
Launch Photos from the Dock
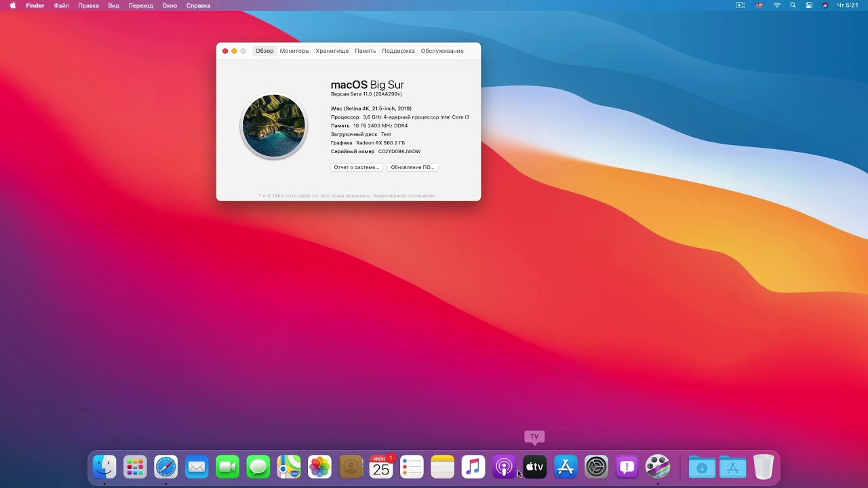point(319,466)
